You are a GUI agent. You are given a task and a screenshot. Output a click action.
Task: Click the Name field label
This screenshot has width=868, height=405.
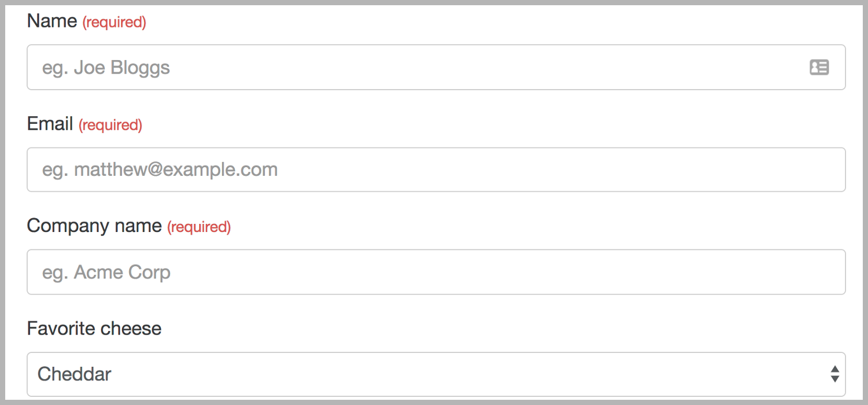[52, 21]
